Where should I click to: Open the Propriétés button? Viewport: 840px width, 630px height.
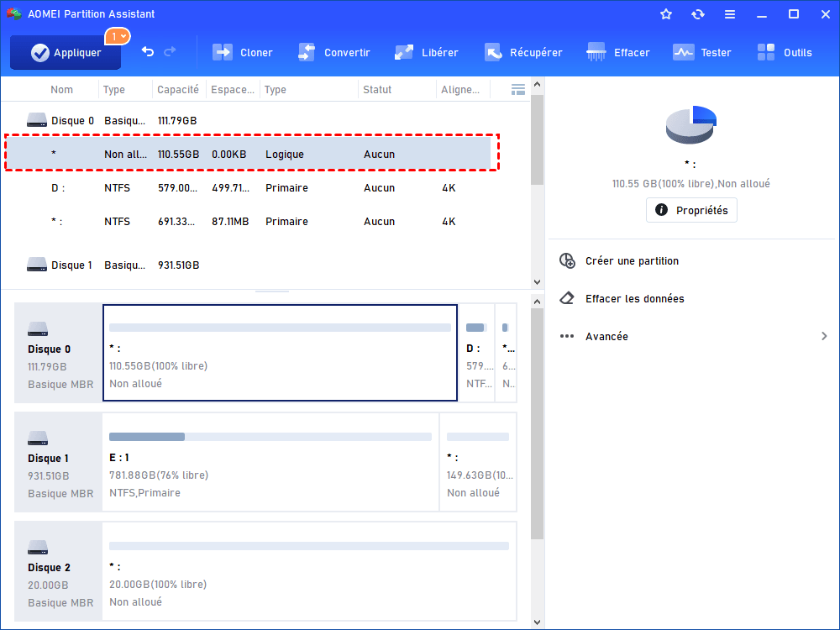click(691, 210)
